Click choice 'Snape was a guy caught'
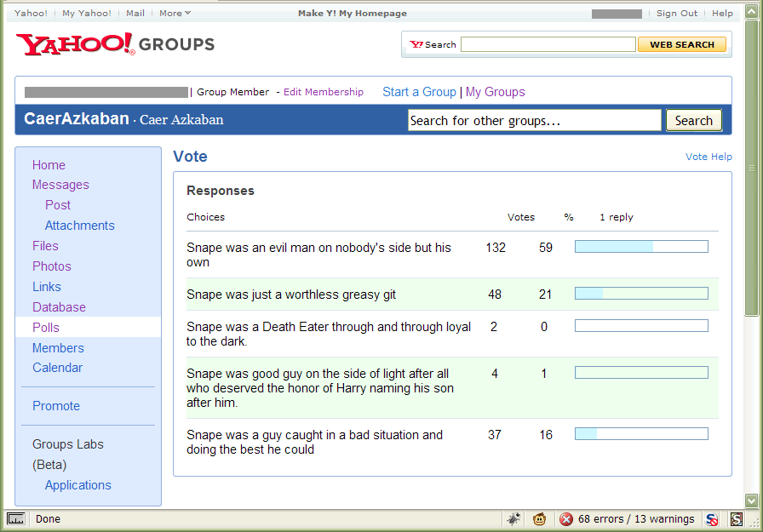 314,442
